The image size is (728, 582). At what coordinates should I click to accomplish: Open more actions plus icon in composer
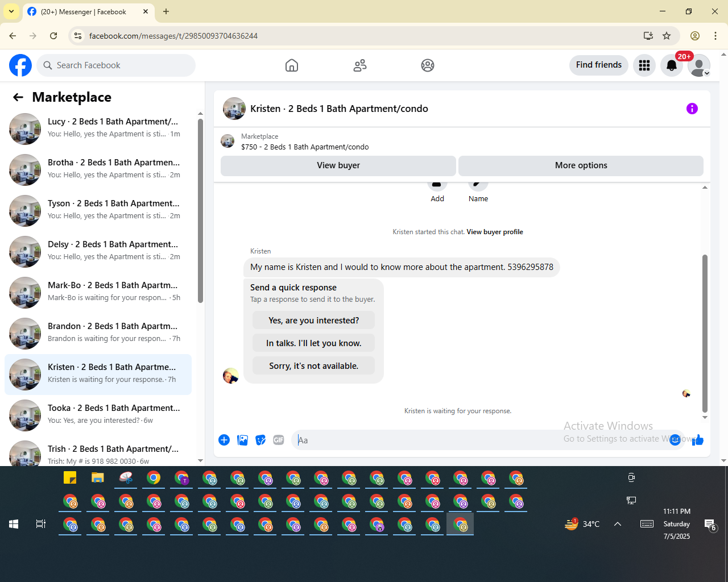pyautogui.click(x=224, y=440)
